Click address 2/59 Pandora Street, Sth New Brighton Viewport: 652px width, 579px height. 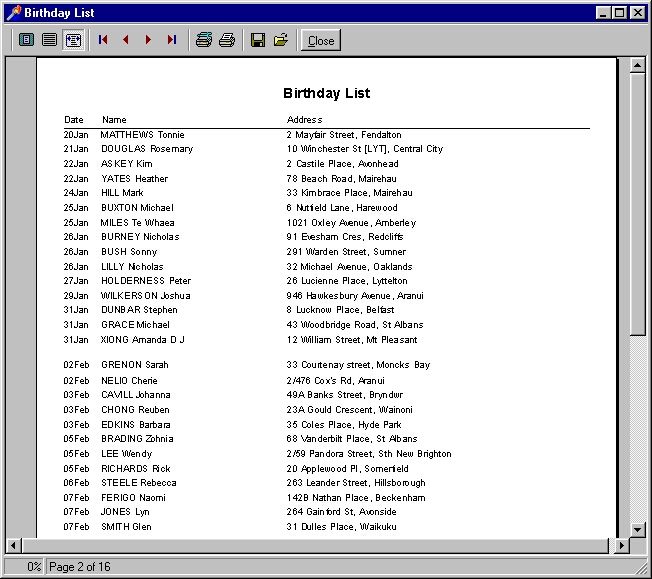[369, 454]
